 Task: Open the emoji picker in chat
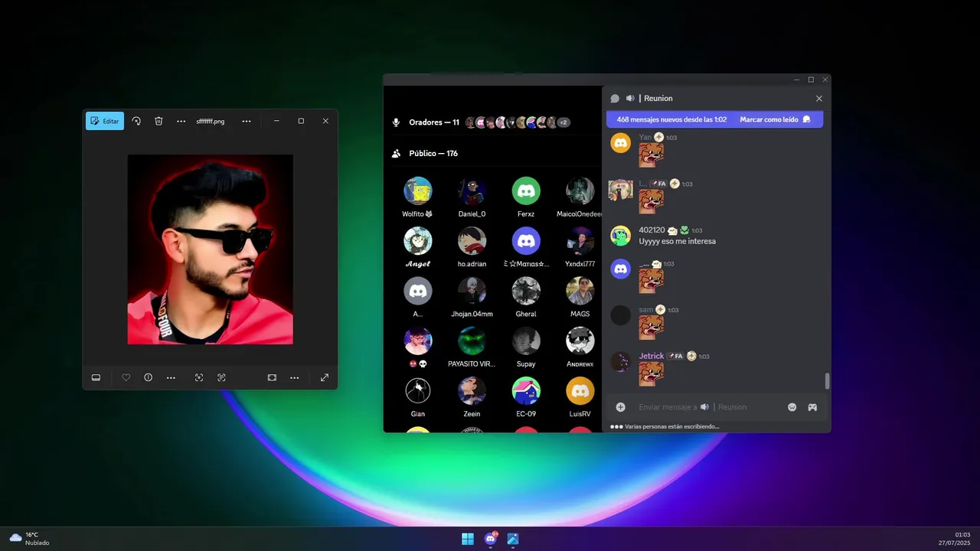click(792, 407)
